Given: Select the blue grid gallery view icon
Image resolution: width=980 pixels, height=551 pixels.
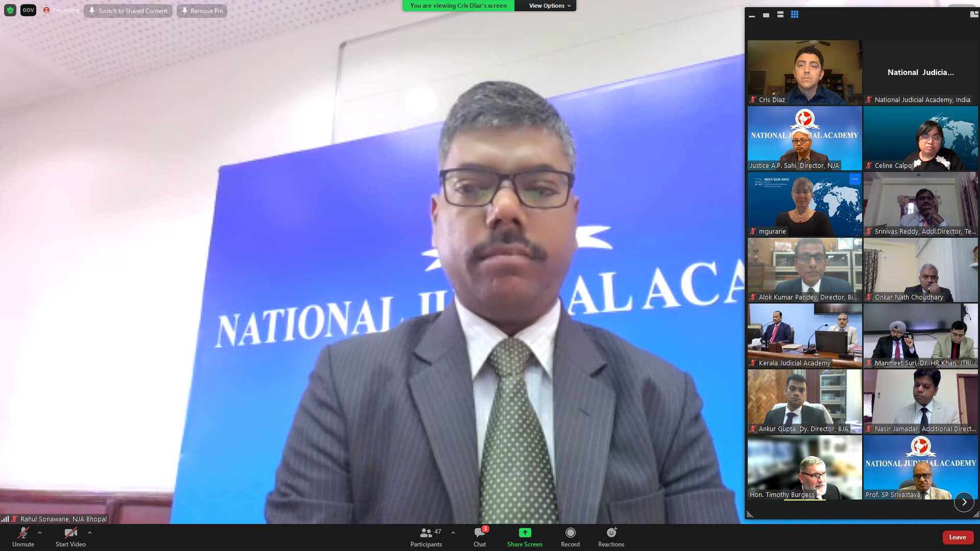Looking at the screenshot, I should 795,15.
